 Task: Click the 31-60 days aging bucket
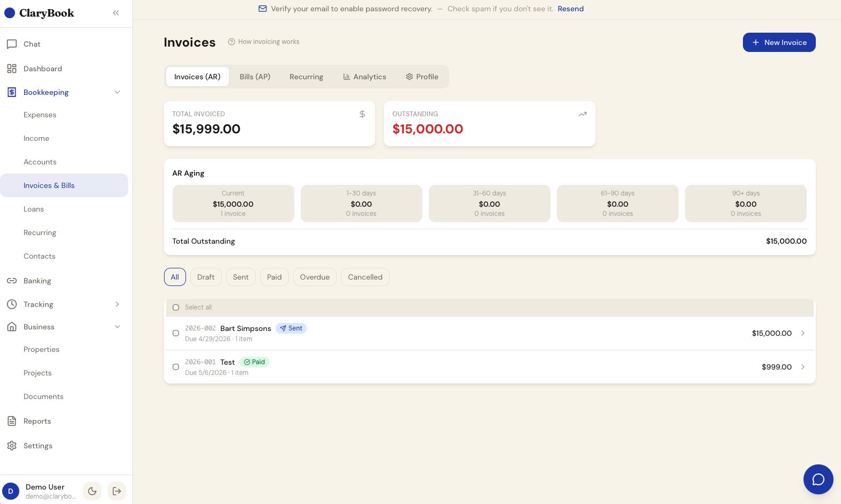pos(489,204)
